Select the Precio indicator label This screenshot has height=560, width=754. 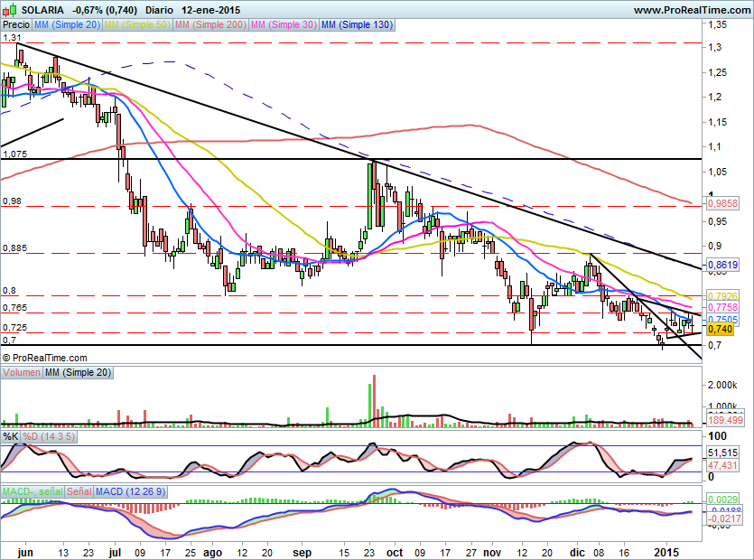[15, 25]
